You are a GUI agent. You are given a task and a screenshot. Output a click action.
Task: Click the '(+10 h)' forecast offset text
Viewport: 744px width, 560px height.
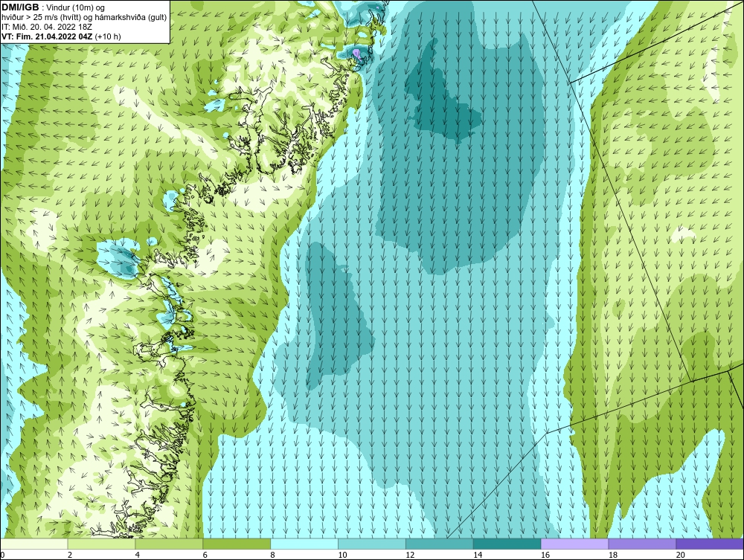[108, 36]
